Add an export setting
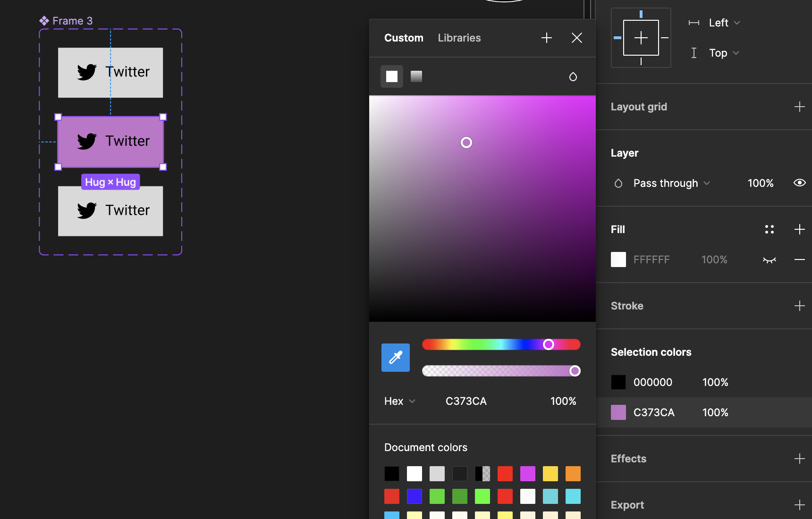Screen dimensions: 812x519 (x=800, y=505)
